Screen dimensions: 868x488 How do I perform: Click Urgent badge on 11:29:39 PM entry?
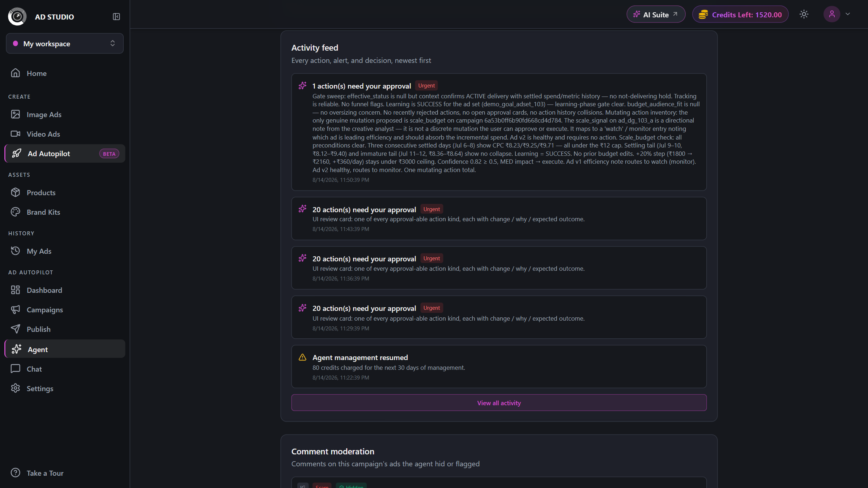pos(431,308)
